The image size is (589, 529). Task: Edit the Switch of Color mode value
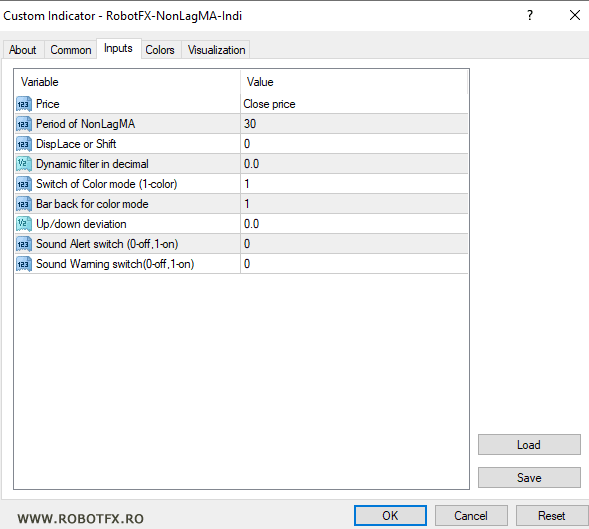pyautogui.click(x=354, y=184)
